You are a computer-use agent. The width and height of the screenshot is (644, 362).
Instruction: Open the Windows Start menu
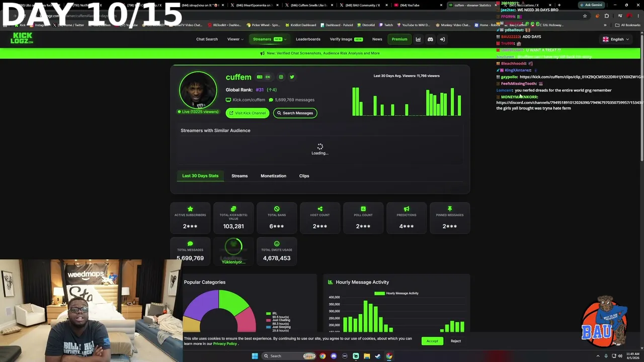(255, 356)
